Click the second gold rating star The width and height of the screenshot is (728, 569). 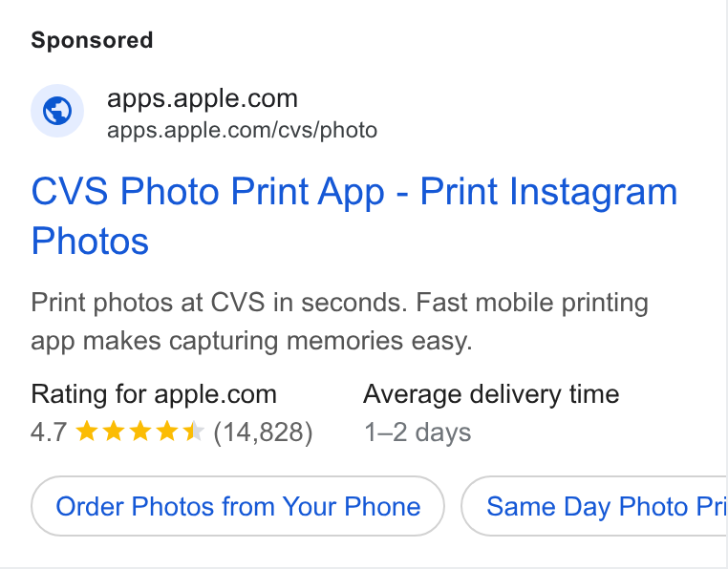coord(114,432)
